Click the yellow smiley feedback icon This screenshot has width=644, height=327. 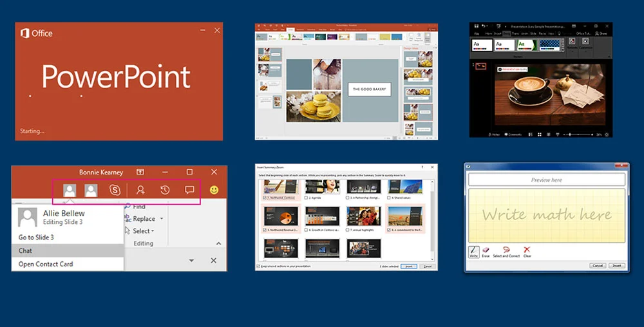point(214,190)
